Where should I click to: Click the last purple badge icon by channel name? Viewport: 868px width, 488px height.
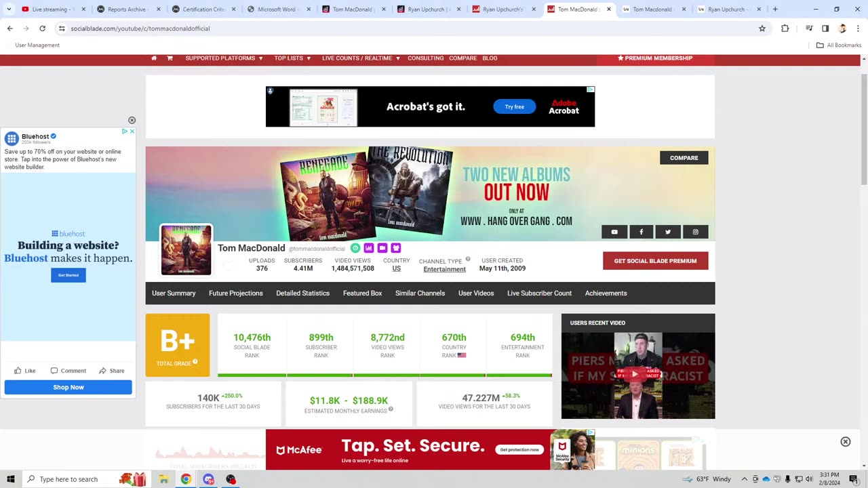click(x=396, y=248)
